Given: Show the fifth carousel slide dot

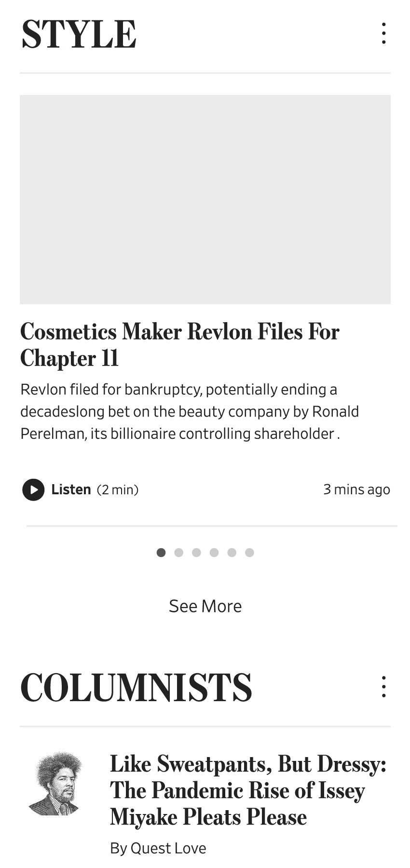Looking at the screenshot, I should coord(232,553).
